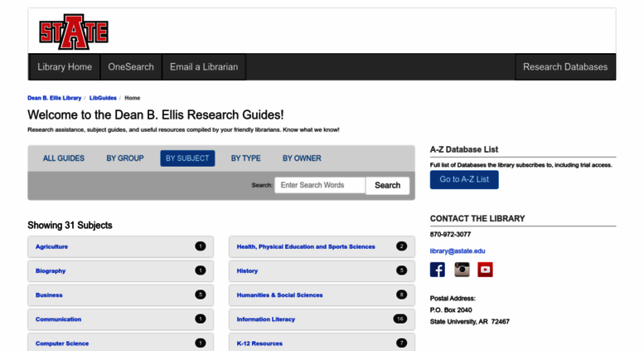Click the Go to A-Z List button
644x351 pixels.
coord(464,179)
